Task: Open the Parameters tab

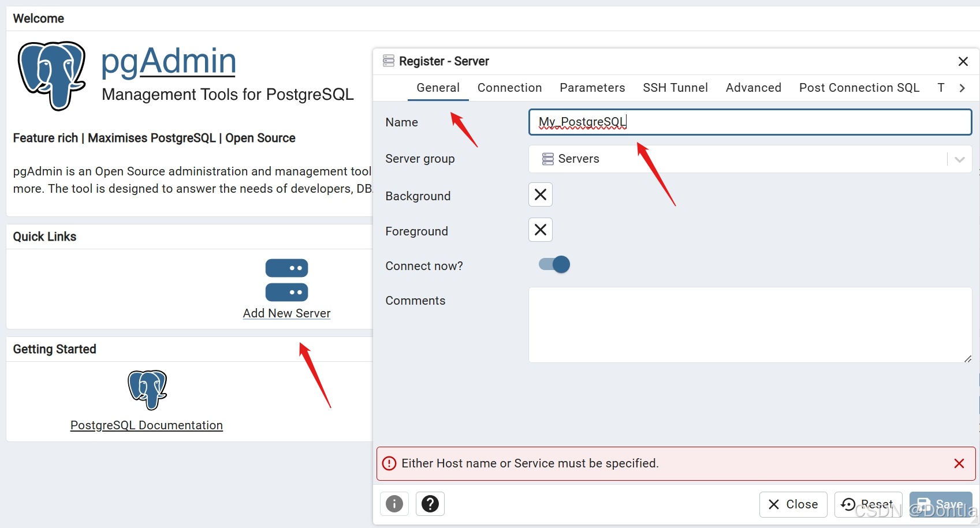Action: tap(592, 88)
